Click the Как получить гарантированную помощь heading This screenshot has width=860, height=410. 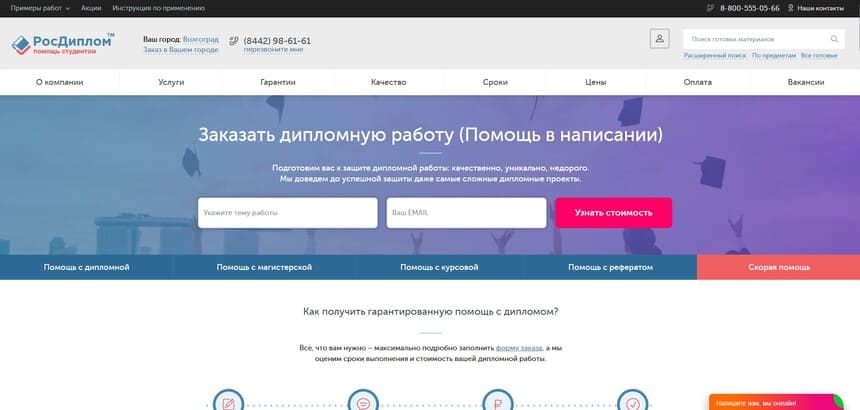pyautogui.click(x=431, y=312)
